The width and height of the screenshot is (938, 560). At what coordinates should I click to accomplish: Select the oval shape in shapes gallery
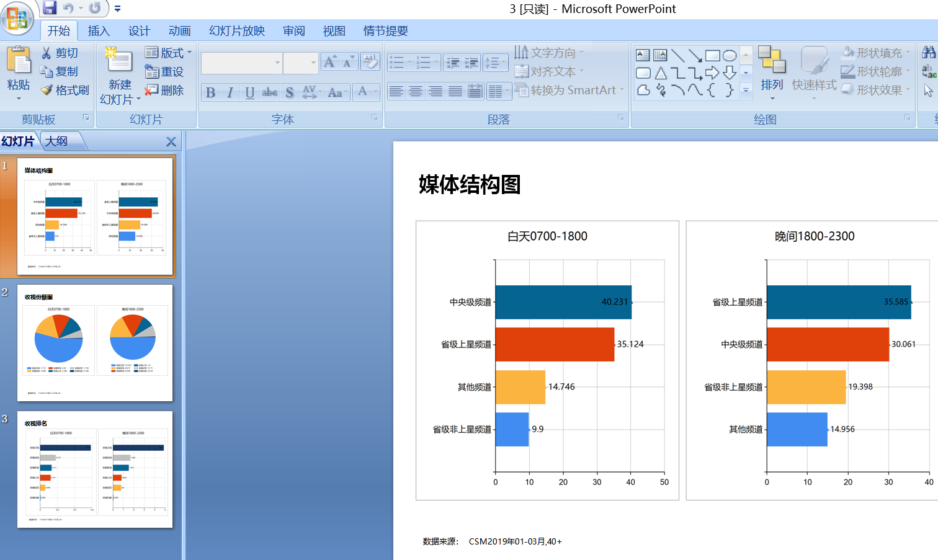click(730, 56)
